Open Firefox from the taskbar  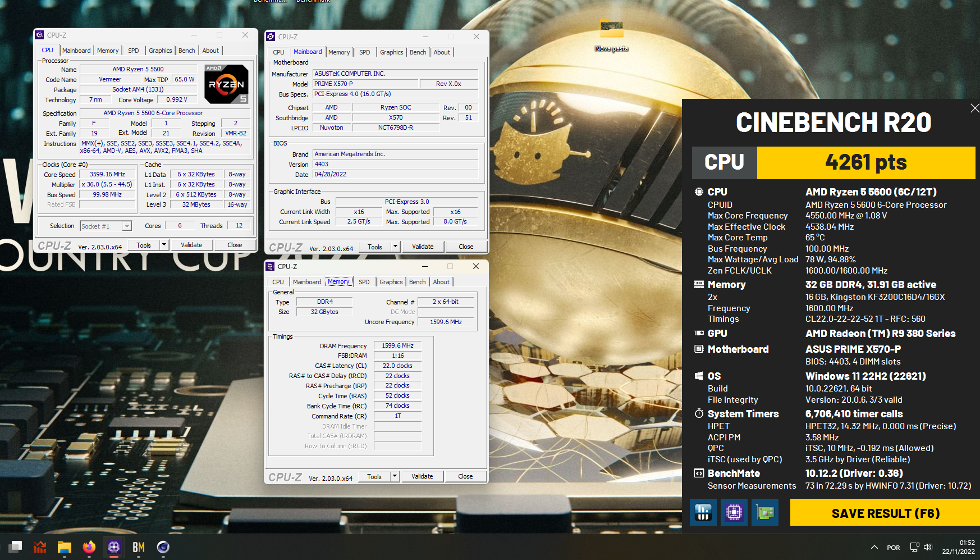89,547
